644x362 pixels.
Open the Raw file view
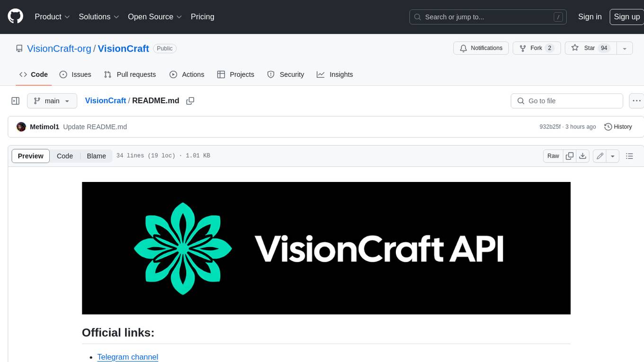tap(553, 156)
